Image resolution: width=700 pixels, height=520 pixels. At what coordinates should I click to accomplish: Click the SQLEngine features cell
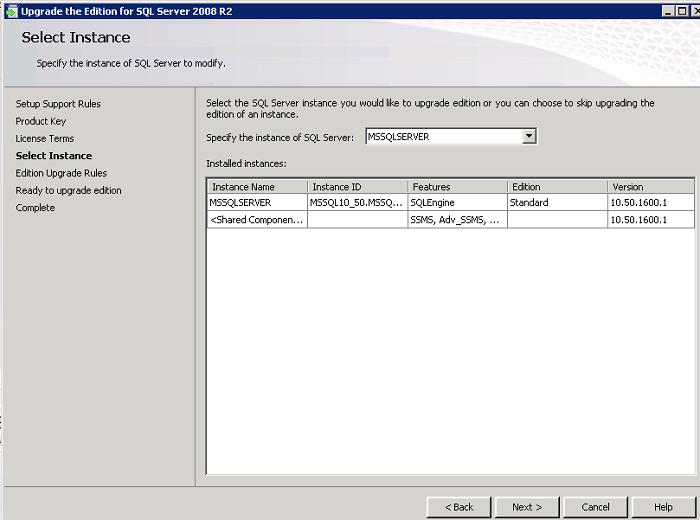click(458, 202)
